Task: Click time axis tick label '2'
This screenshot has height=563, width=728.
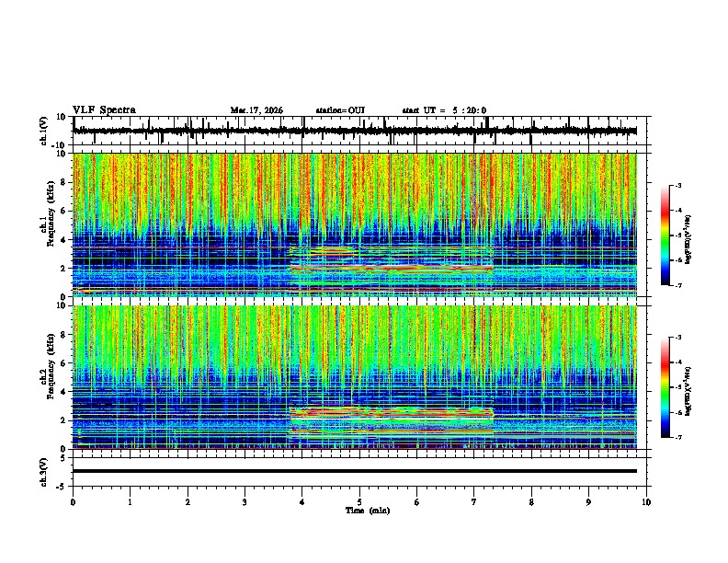Action: click(x=188, y=502)
